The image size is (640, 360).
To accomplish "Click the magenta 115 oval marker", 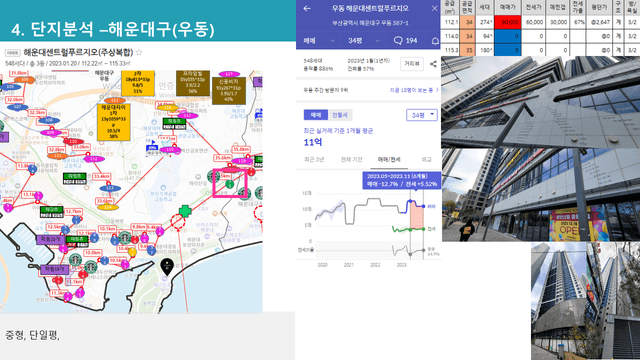I will (x=170, y=150).
